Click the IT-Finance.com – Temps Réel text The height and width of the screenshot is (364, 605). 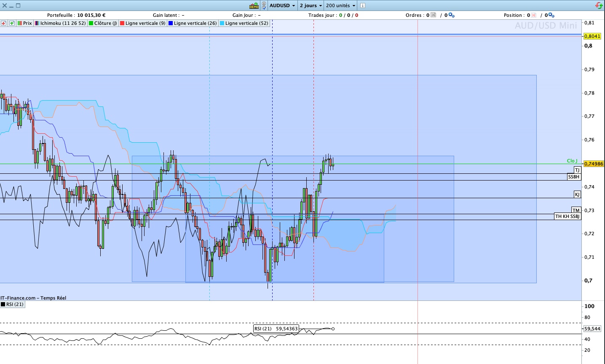point(33,298)
